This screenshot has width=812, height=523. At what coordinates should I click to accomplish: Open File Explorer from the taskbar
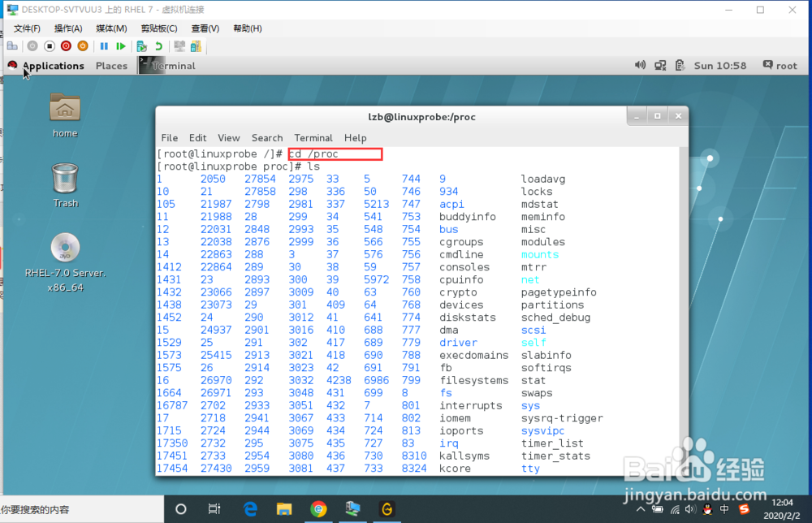click(283, 509)
